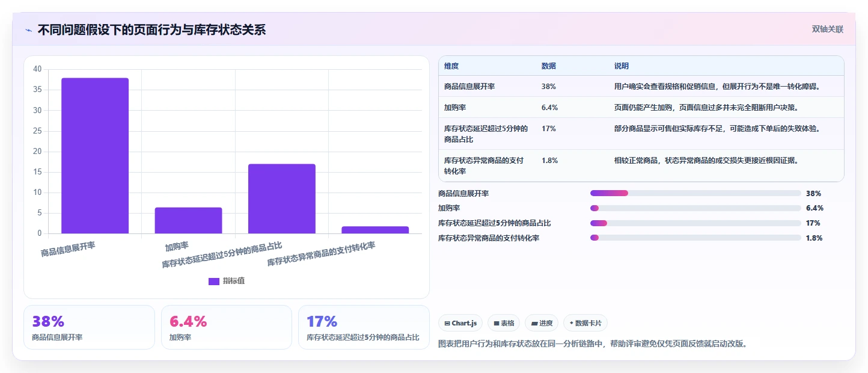The width and height of the screenshot is (868, 373).
Task: Click the 库存状态延迟超过5分钟的商品占比 table cell
Action: click(486, 134)
